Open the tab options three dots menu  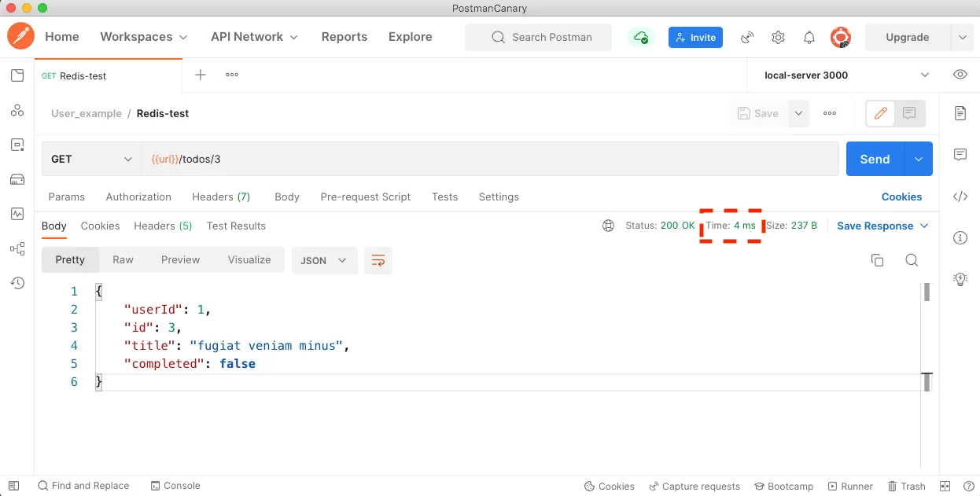tap(232, 75)
